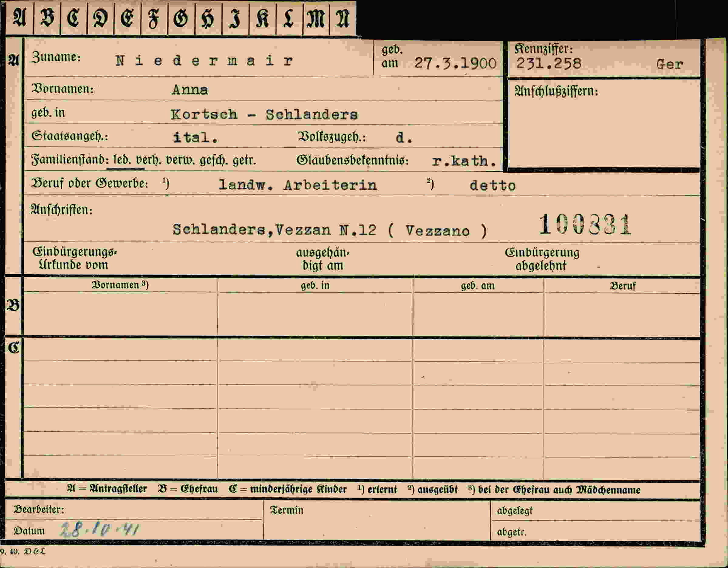Click the 'Glaubensbekenntnis:' label
Screen dimensions: 728x568
(352, 160)
